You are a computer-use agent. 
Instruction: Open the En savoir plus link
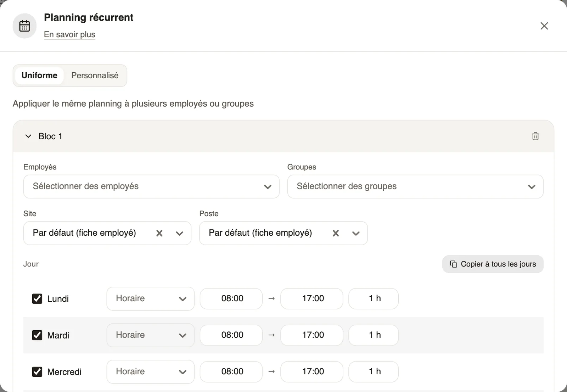tap(69, 34)
